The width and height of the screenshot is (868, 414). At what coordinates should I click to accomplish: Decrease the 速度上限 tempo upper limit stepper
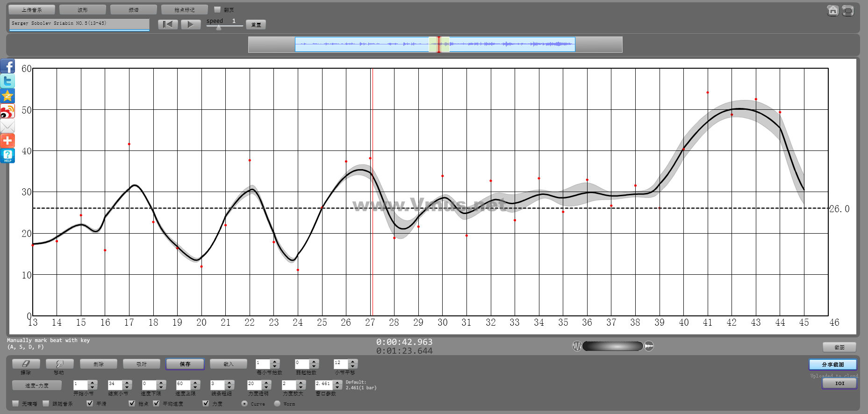pos(195,387)
